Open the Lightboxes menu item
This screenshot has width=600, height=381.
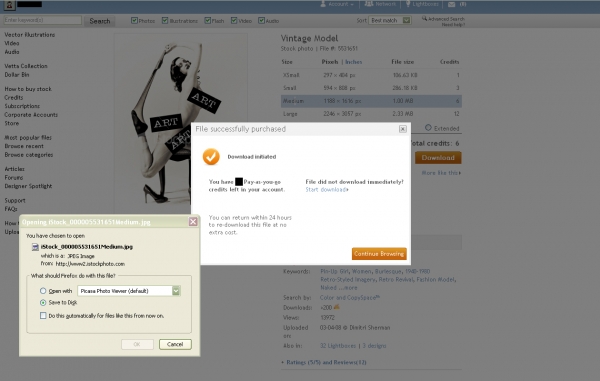425,4
